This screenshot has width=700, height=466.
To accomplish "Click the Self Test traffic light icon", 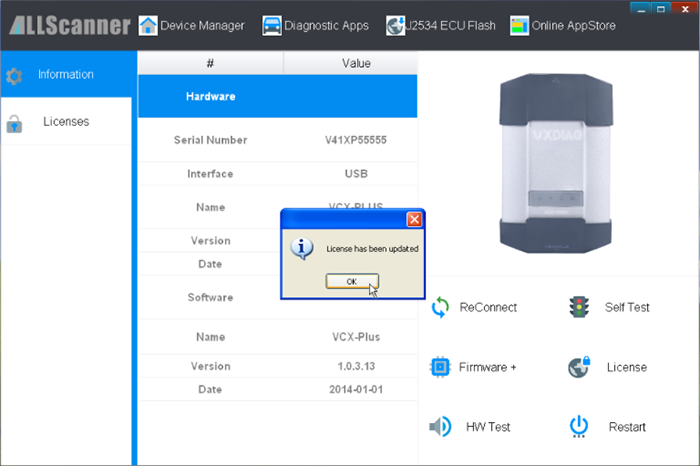I will (579, 307).
